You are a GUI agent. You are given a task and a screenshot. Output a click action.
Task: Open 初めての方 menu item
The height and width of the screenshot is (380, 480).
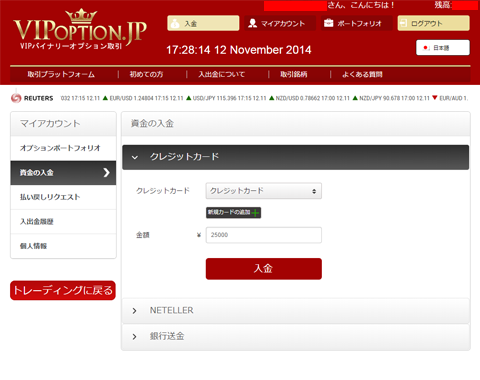coord(146,74)
